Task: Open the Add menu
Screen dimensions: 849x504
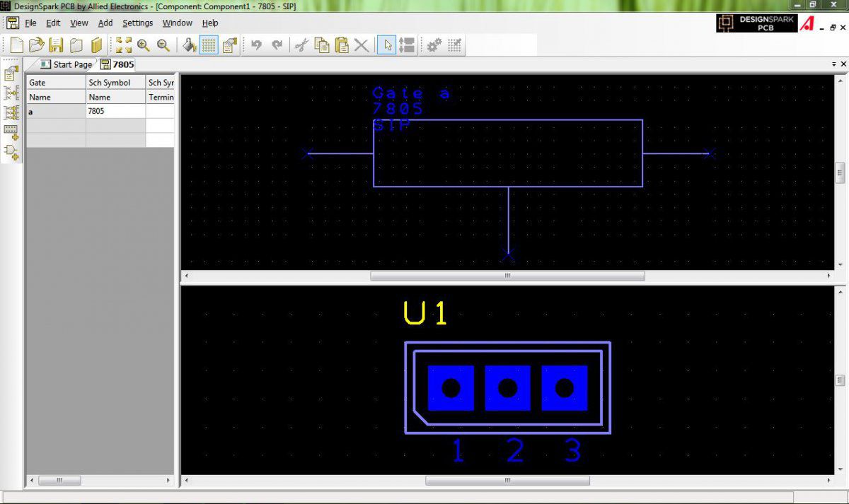Action: click(x=105, y=23)
